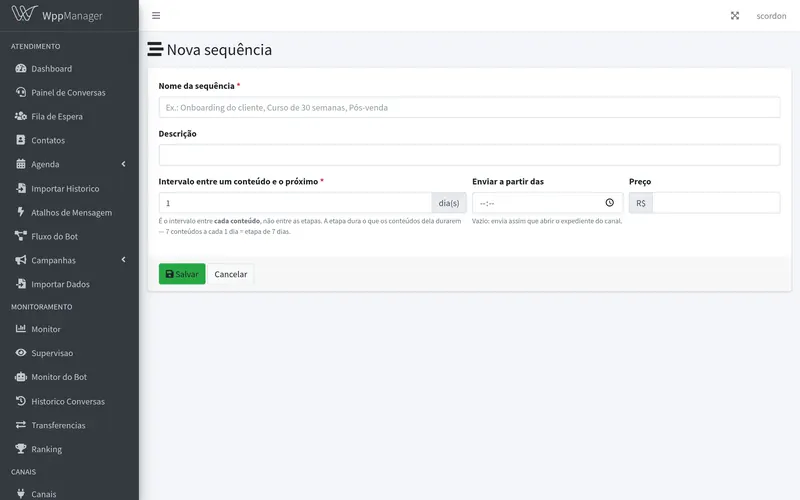800x500 pixels.
Task: Click the CANAIS section header
Action: click(23, 471)
